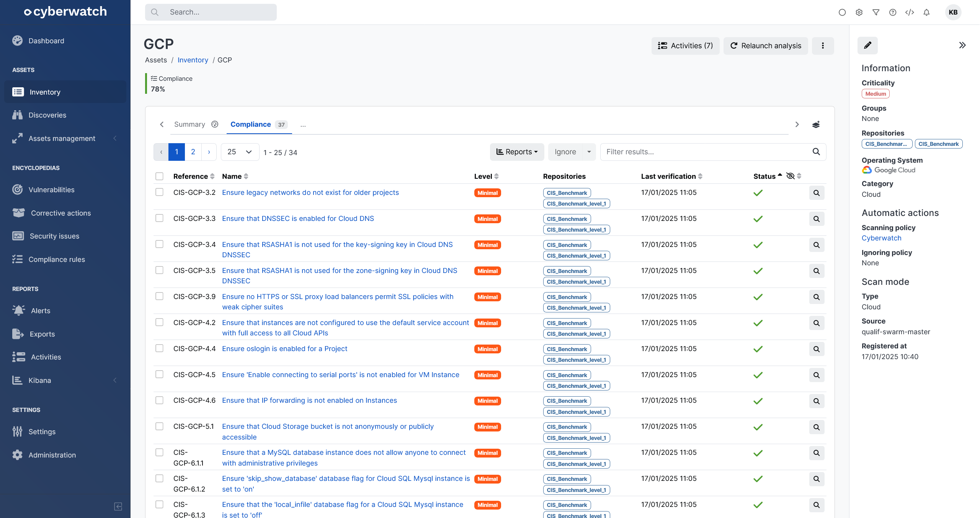Go to next page with pagination arrow
980x518 pixels.
click(x=209, y=152)
